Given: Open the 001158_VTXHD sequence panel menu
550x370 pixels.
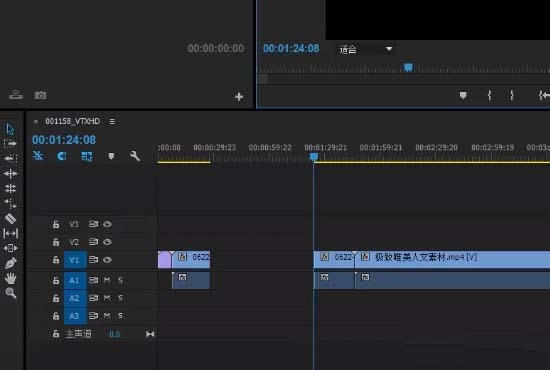Looking at the screenshot, I should pos(112,121).
